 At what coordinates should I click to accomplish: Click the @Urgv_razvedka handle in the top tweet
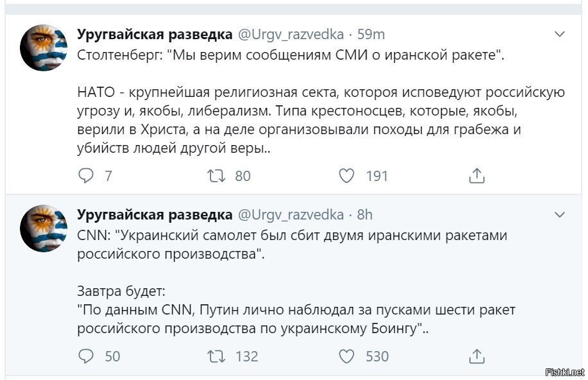(x=291, y=35)
